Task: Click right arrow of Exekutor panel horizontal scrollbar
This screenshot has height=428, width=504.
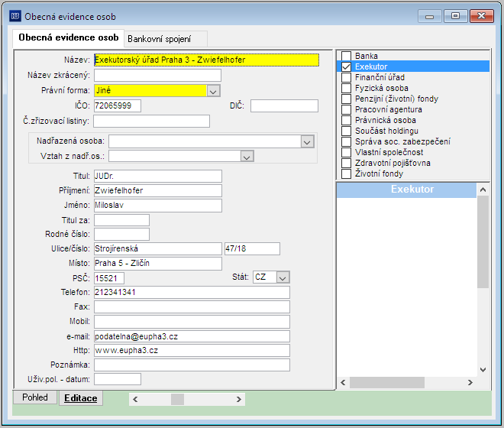Action: click(470, 382)
